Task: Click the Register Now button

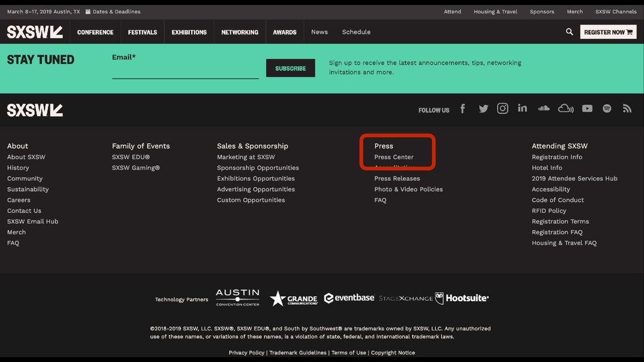Action: (608, 32)
